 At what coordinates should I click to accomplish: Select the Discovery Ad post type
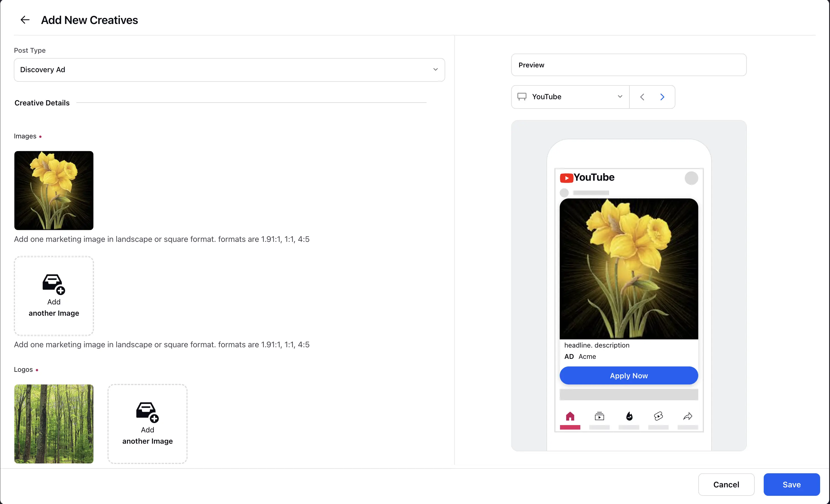pyautogui.click(x=229, y=69)
